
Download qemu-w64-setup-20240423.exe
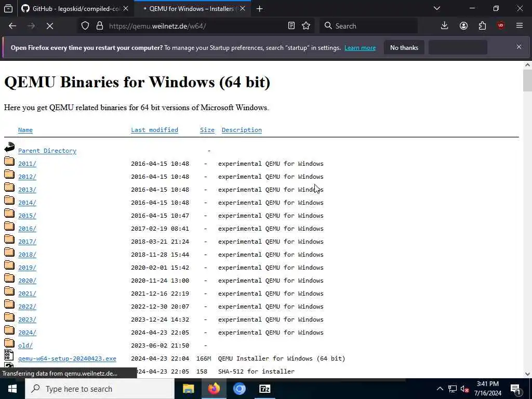[x=67, y=358]
